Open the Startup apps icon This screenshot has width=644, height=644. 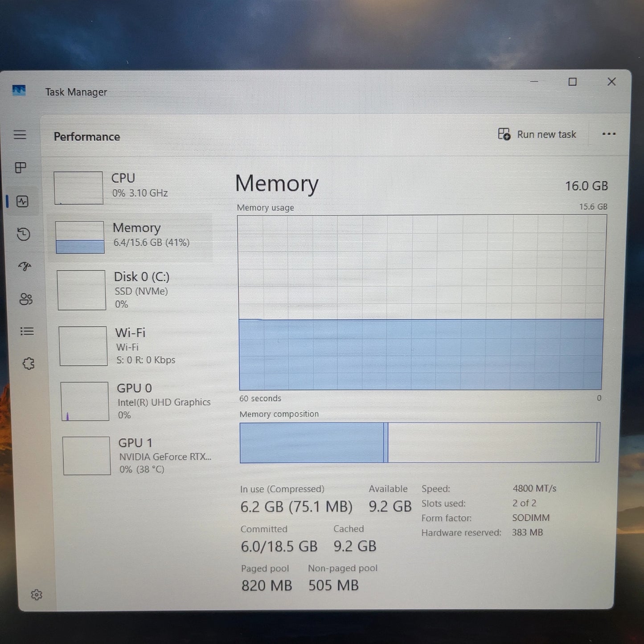25,267
